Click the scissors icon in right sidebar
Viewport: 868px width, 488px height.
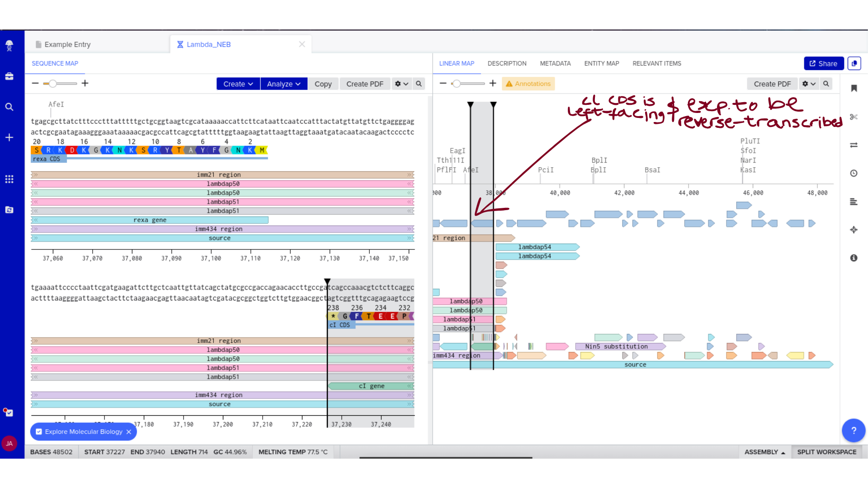[x=854, y=117]
